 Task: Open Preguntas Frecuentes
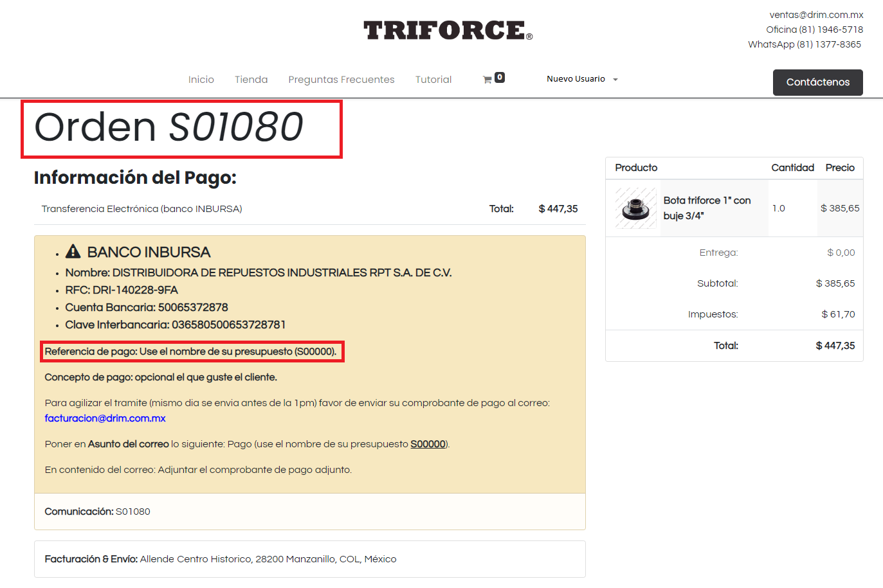(341, 80)
